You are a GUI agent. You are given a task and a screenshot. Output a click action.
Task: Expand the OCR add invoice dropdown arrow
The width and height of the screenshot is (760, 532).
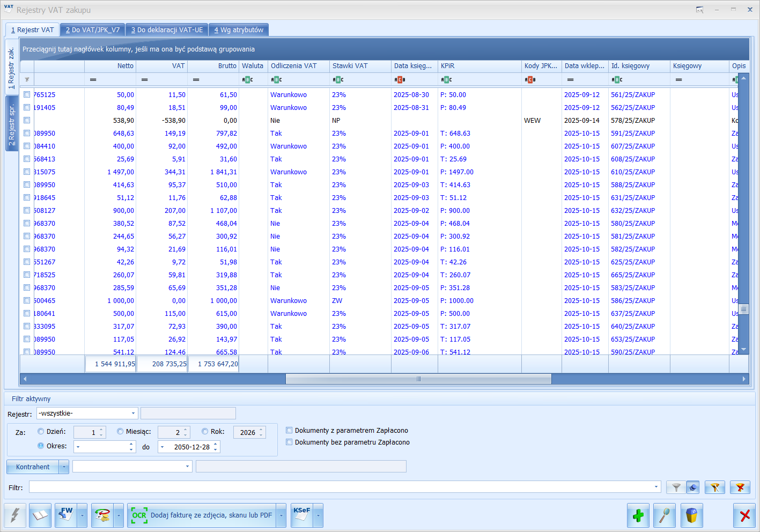click(281, 515)
